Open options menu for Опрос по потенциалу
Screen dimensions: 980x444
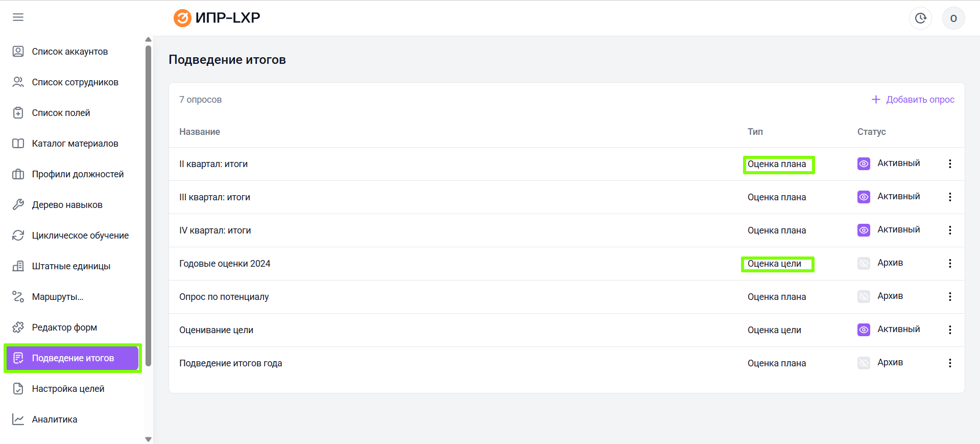[950, 297]
